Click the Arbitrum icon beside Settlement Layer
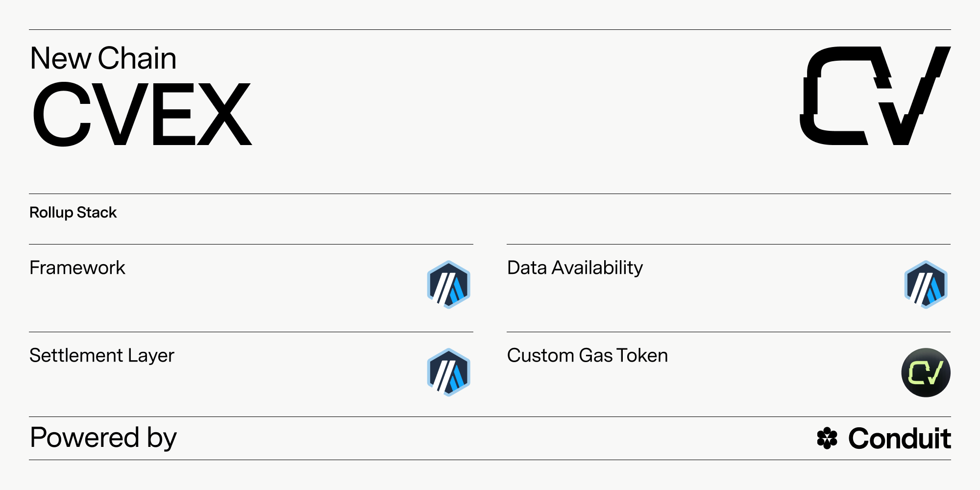980x490 pixels. (448, 372)
